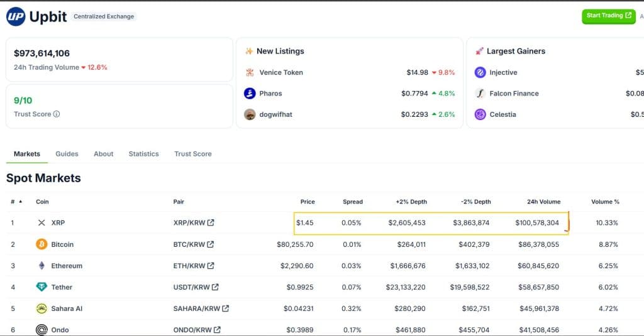
Task: Select Ethereum price $2,290.60
Action: point(297,266)
